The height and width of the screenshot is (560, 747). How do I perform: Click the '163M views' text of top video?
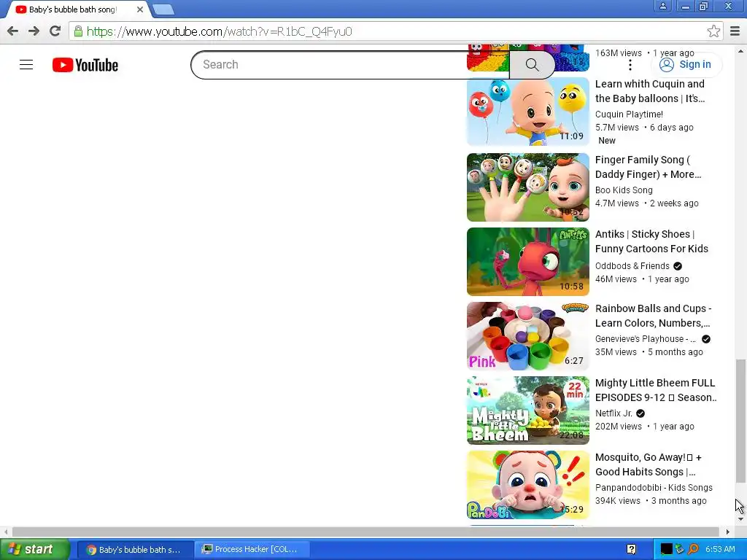[619, 52]
